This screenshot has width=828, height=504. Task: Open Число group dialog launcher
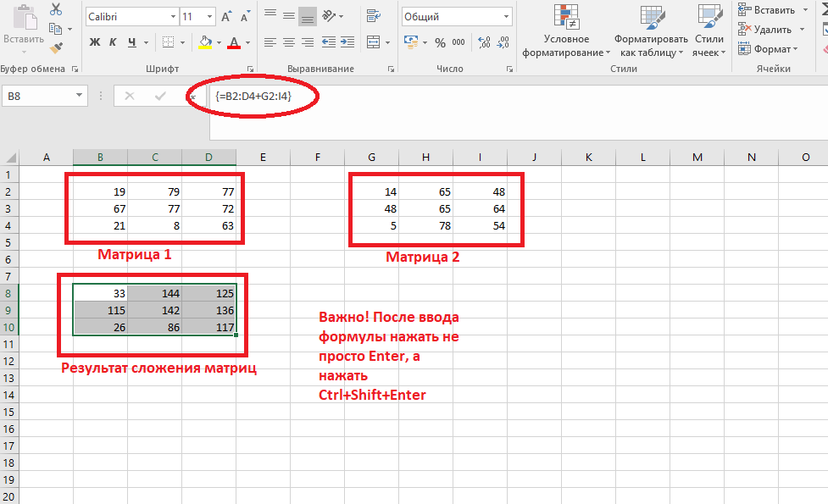pyautogui.click(x=509, y=69)
